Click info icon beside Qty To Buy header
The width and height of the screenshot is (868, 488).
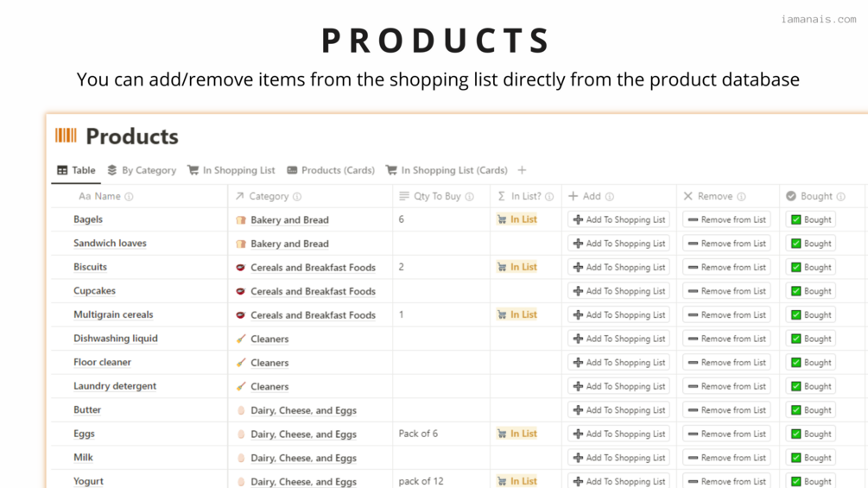pyautogui.click(x=469, y=197)
